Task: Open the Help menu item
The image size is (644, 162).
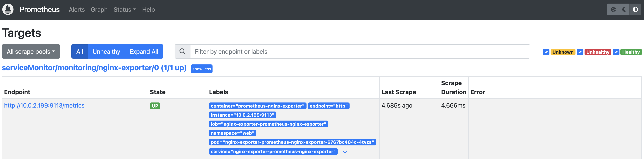Action: click(148, 9)
